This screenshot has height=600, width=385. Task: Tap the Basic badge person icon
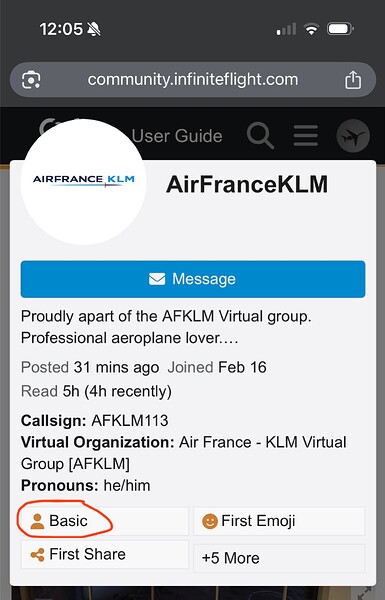(x=37, y=521)
